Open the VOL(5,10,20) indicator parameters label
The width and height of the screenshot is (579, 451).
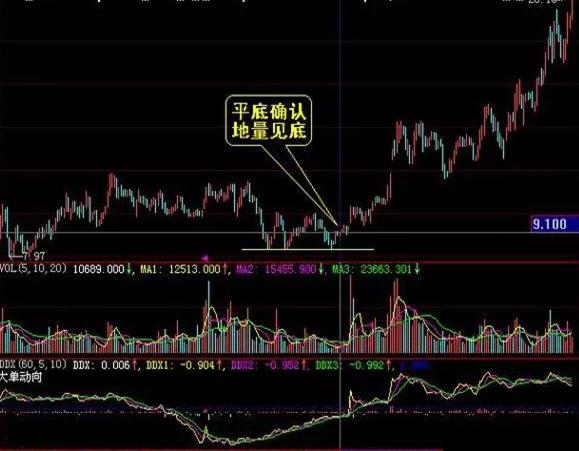coord(33,269)
